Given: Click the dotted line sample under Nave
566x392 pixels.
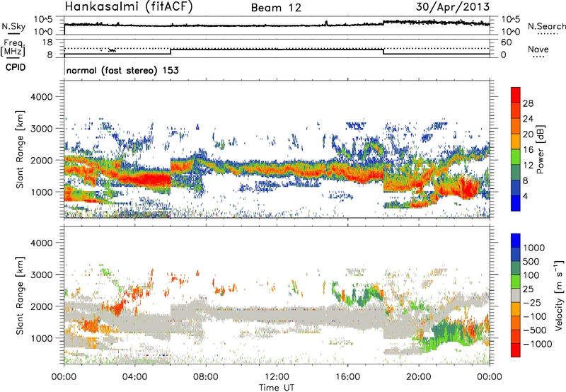Looking at the screenshot, I should tap(538, 57).
